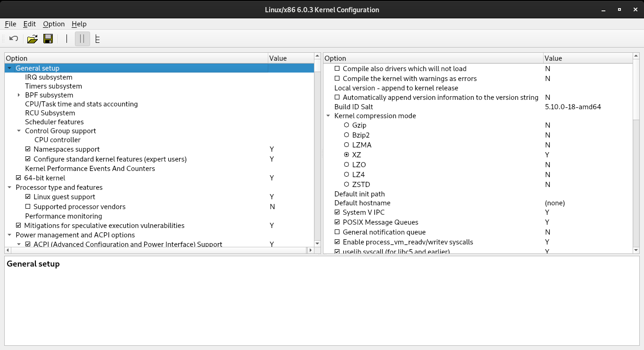Enable Compile also drivers which will not load

pyautogui.click(x=337, y=69)
